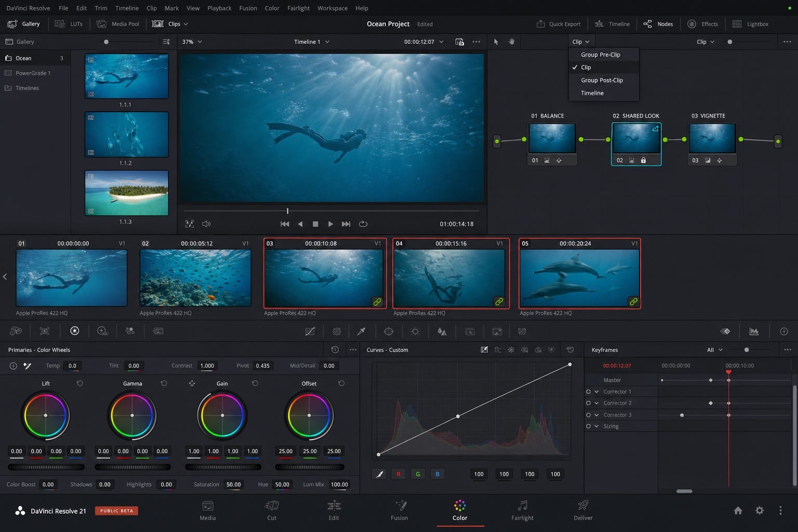
Task: Open the Information palette icon
Action: 784,331
